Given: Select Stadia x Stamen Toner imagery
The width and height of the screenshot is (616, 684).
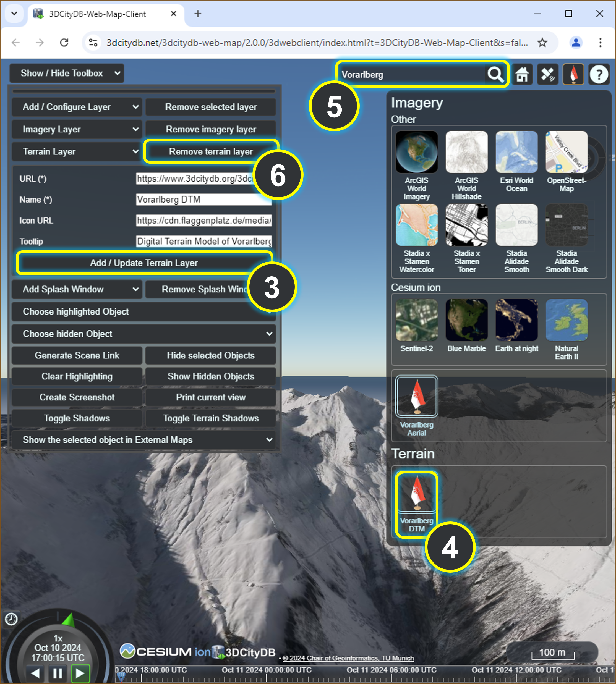Looking at the screenshot, I should point(466,225).
